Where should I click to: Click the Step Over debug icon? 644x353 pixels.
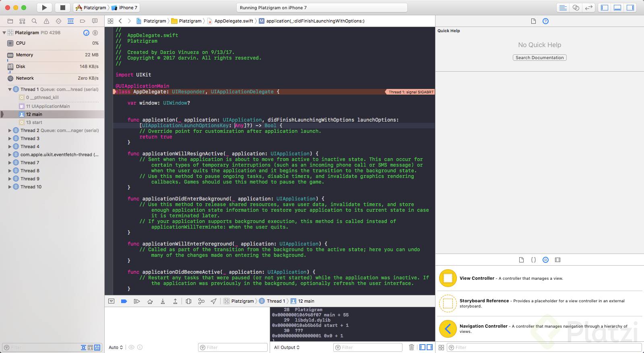point(150,301)
